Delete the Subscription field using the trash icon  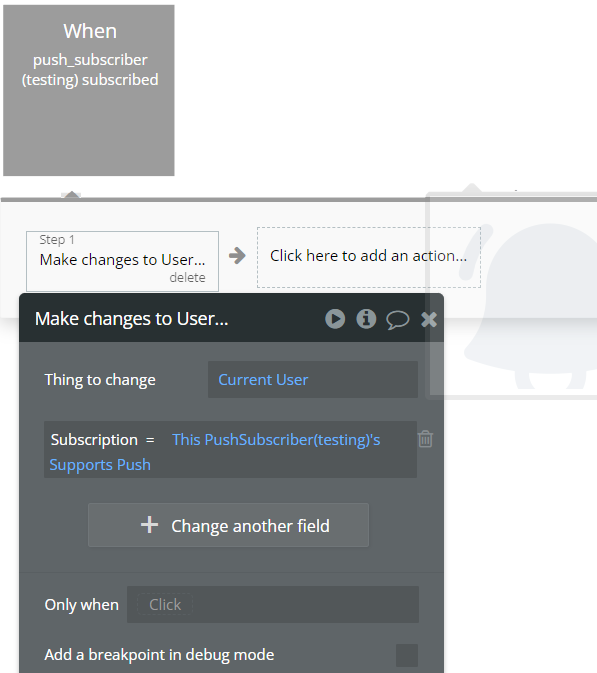[425, 439]
